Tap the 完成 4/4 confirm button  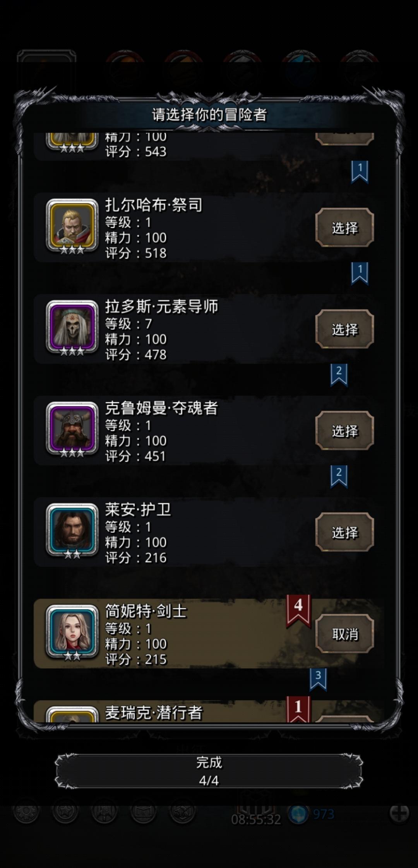coord(209,771)
